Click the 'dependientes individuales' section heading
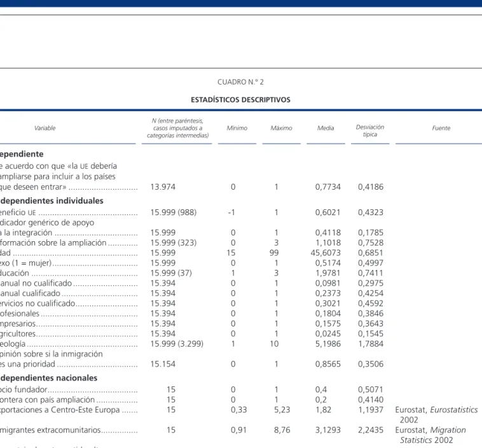This screenshot has width=482, height=448. click(x=52, y=200)
